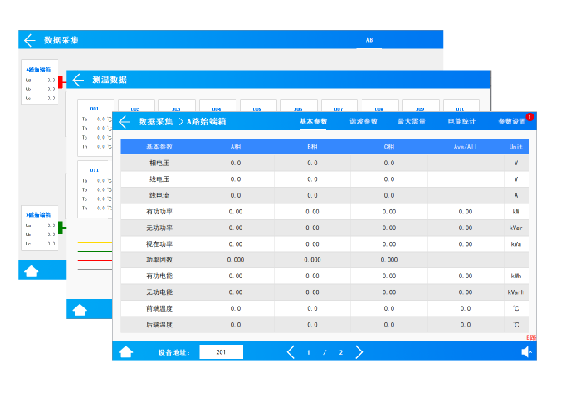The width and height of the screenshot is (569, 399).
Task: Select the AB tab in the rear 数据采集 window
Action: point(369,40)
